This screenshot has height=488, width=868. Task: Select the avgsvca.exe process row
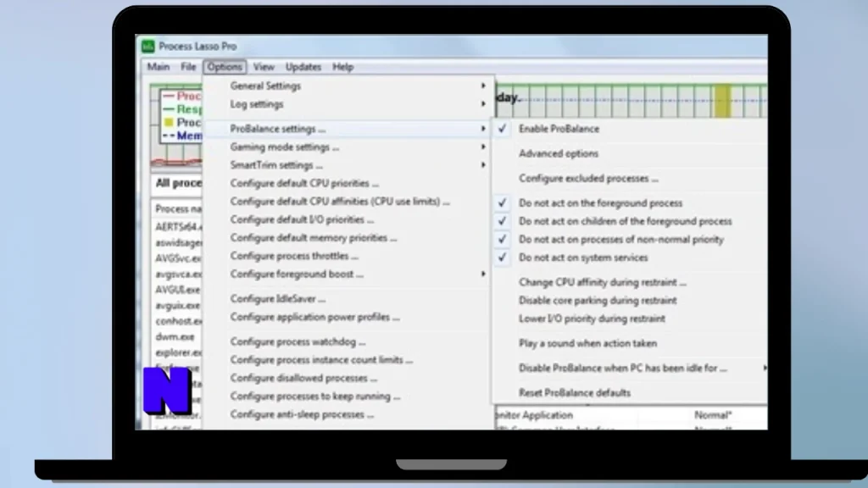coord(178,274)
